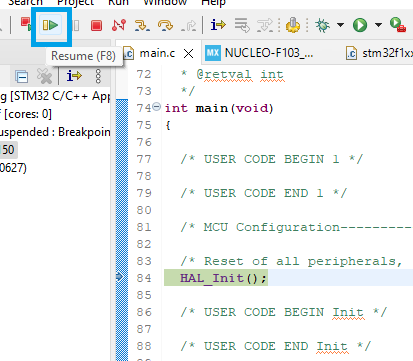Image resolution: width=413 pixels, height=361 pixels.
Task: Click the USER CODE BEGIN 1 comment
Action: (271, 159)
